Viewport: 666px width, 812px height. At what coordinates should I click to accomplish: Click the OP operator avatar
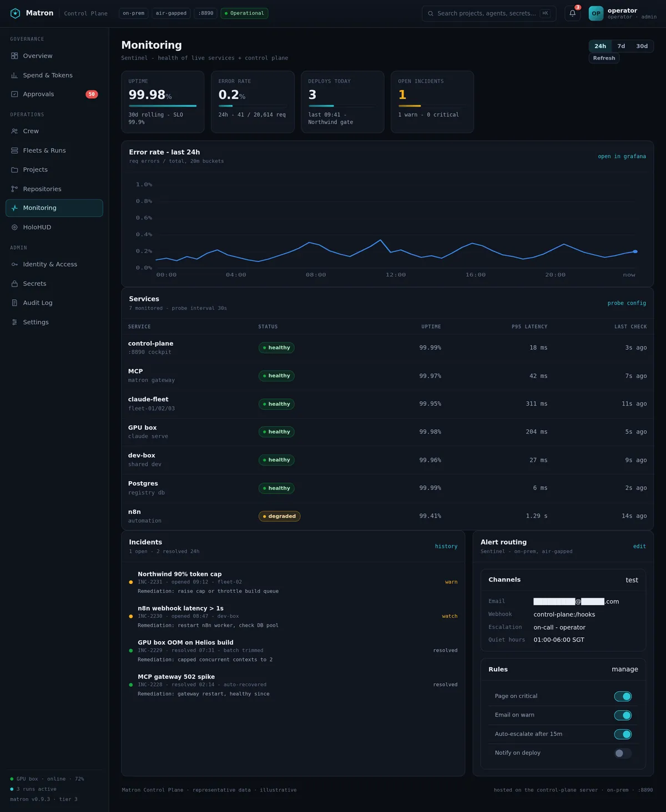point(596,13)
